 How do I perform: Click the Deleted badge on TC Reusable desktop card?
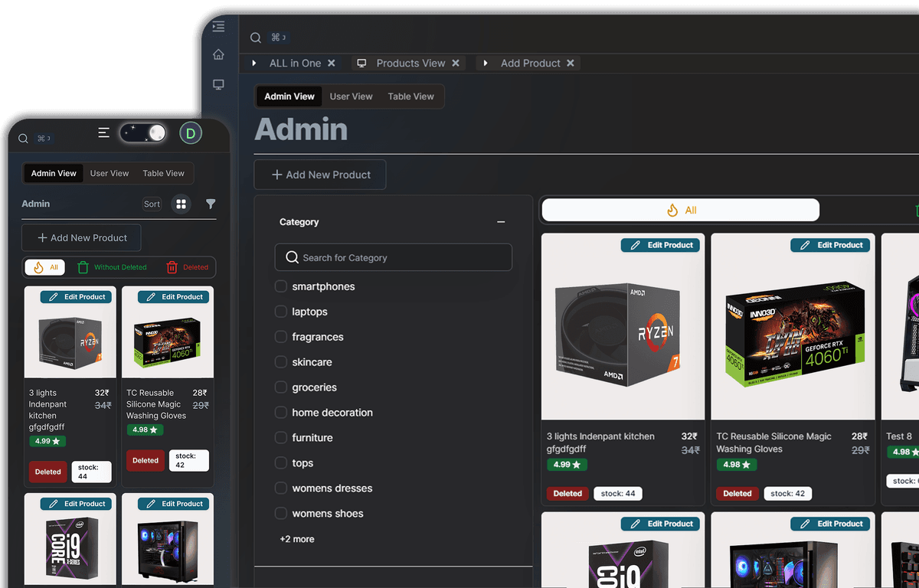click(x=737, y=494)
